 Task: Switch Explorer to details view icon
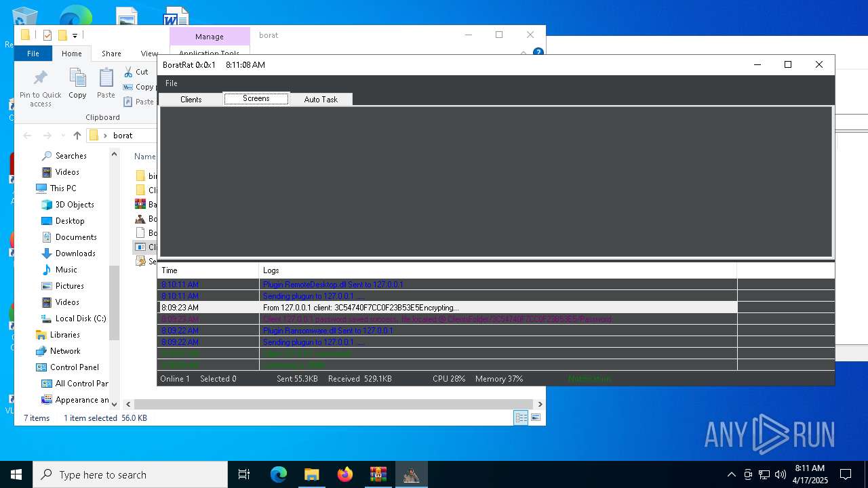[521, 418]
